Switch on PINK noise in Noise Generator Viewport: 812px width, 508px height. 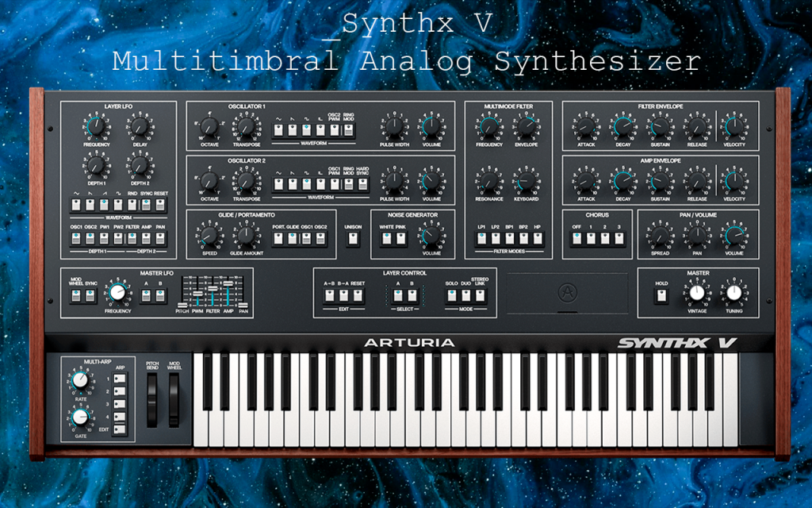click(400, 238)
